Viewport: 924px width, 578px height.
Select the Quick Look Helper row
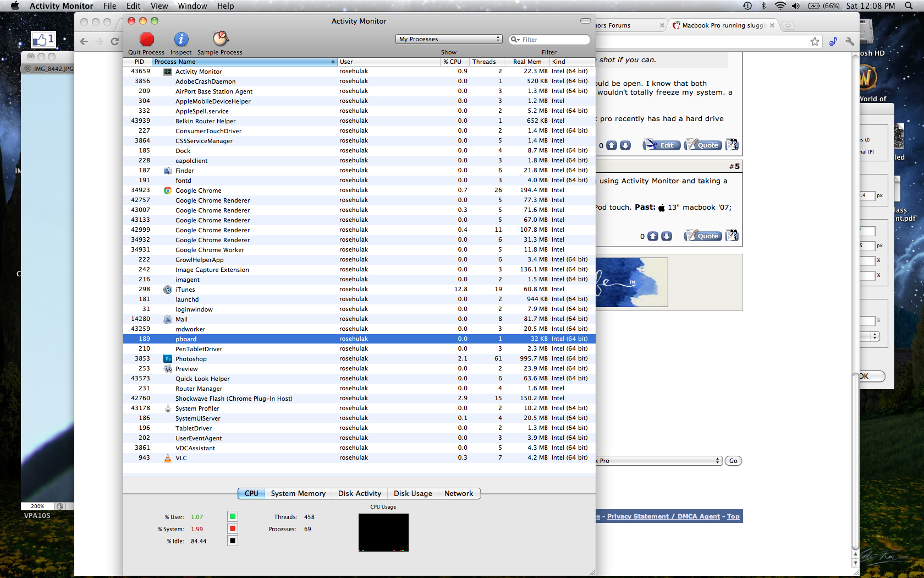(x=359, y=379)
